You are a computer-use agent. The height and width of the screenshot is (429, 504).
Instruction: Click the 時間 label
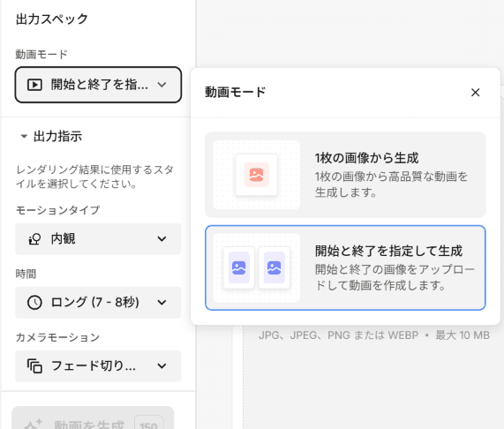tap(26, 274)
